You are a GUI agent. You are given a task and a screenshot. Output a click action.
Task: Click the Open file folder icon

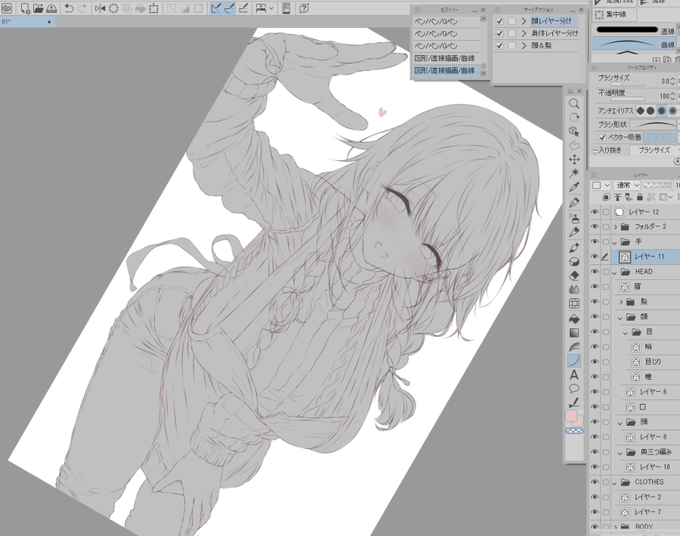click(38, 8)
